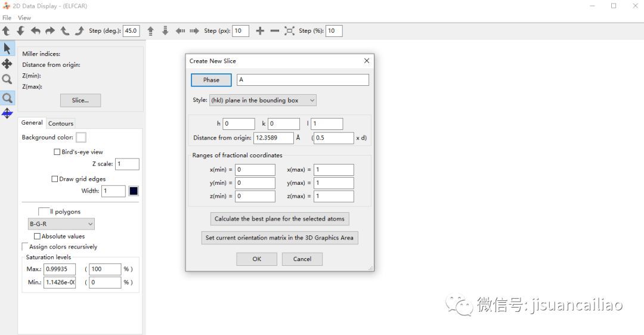Open the Background color swatch
Viewport: 644px width, 335px height.
pyautogui.click(x=81, y=138)
